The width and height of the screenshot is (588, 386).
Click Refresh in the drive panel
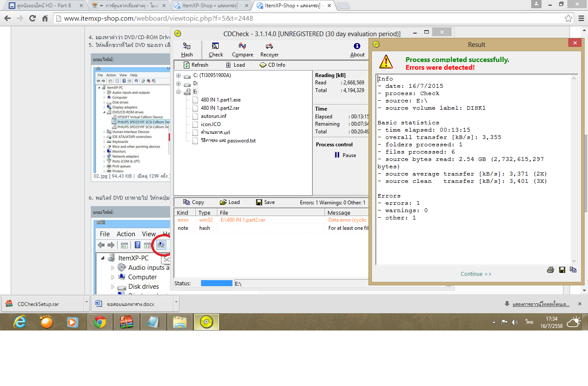196,65
